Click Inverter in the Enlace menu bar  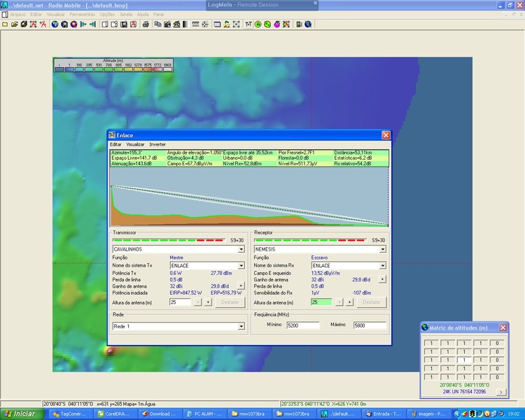point(157,144)
